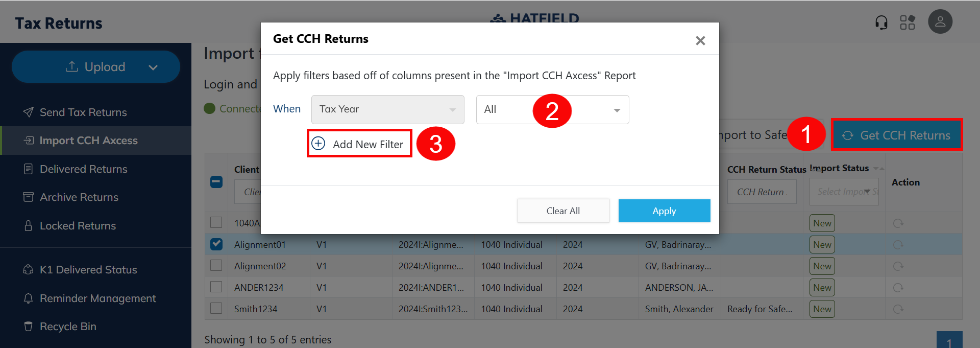The height and width of the screenshot is (348, 980).
Task: Uncheck the Alignment01 row checkbox
Action: (x=216, y=244)
